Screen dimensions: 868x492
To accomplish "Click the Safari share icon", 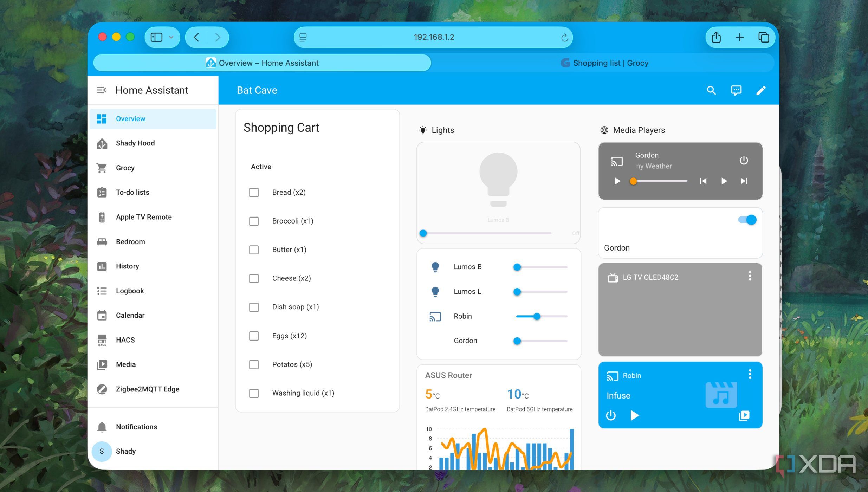I will (716, 37).
